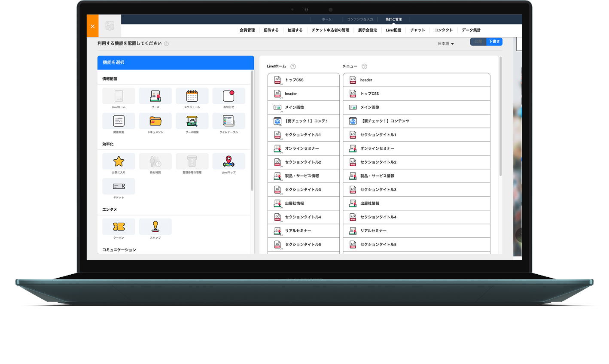Select the ブース (Booth) function icon
Viewport: 609px width, 364px height.
coord(155,96)
